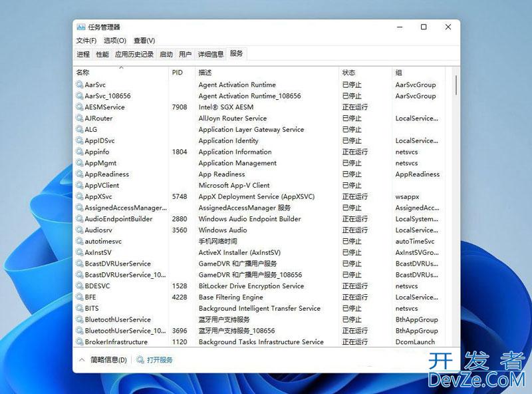
Task: Switch to the 启动 tab
Action: pos(166,55)
